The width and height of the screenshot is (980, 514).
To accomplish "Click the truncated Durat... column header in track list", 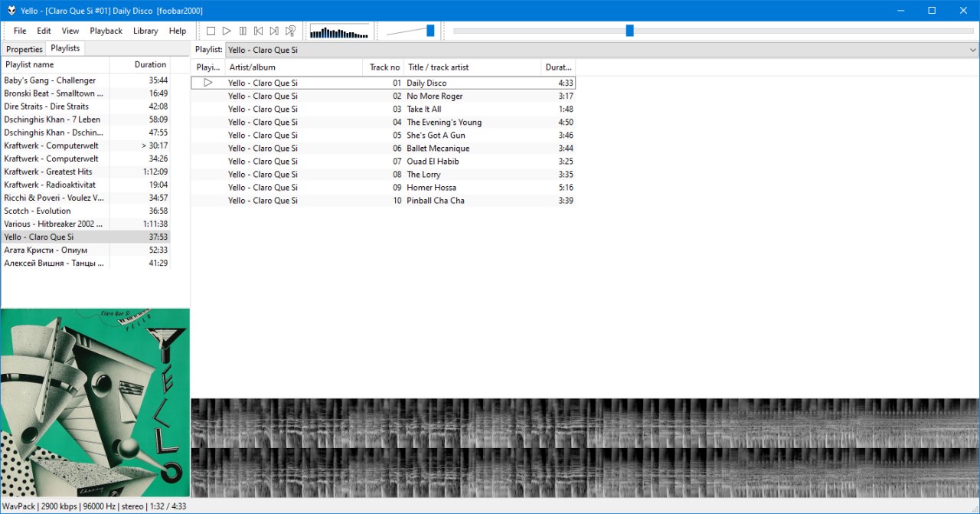I will (558, 67).
